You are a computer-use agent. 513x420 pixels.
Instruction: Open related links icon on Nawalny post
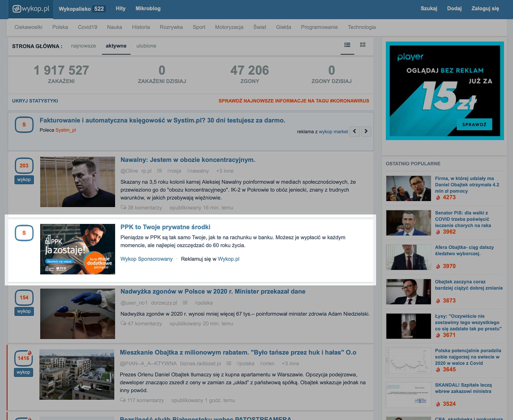click(159, 171)
